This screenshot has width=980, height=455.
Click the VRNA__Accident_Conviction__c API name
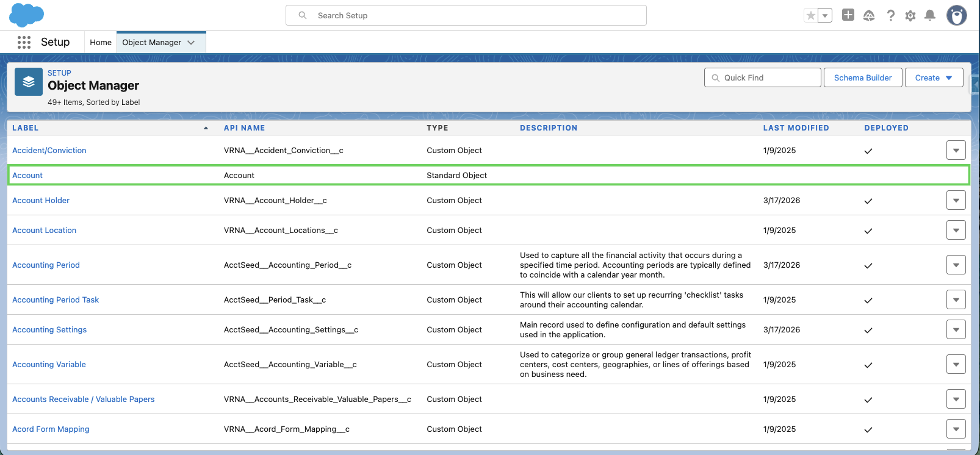coord(284,151)
